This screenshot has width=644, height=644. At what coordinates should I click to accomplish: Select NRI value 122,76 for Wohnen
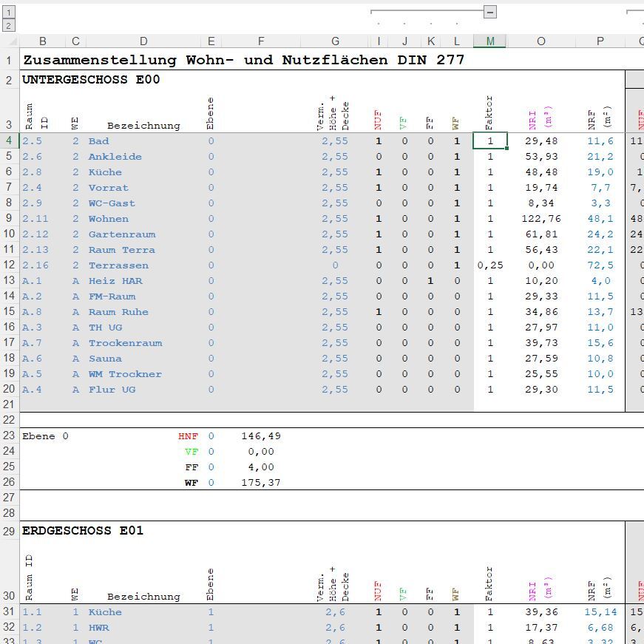click(x=541, y=219)
